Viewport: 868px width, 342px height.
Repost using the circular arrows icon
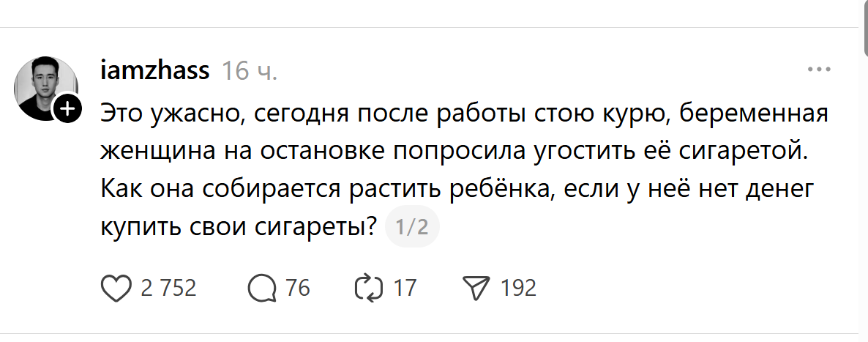click(x=368, y=289)
